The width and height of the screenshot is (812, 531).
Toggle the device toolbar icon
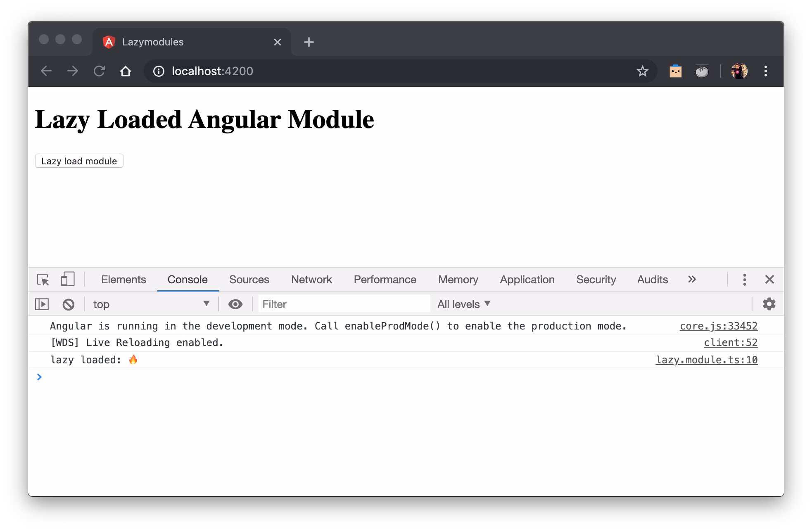coord(67,279)
